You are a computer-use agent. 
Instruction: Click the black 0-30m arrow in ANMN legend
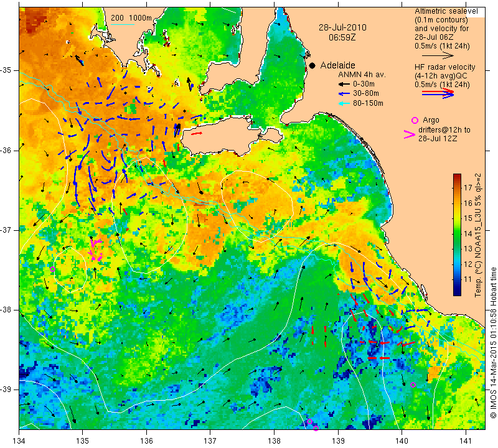point(344,85)
